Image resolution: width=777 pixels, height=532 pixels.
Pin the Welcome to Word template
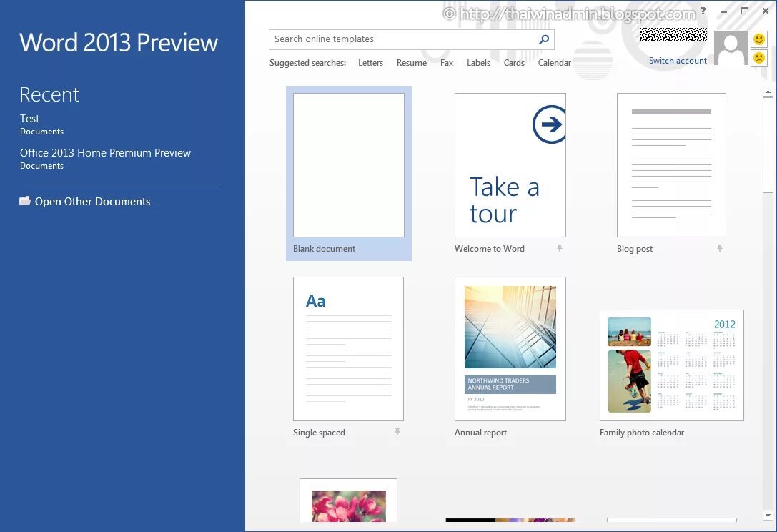coord(558,248)
